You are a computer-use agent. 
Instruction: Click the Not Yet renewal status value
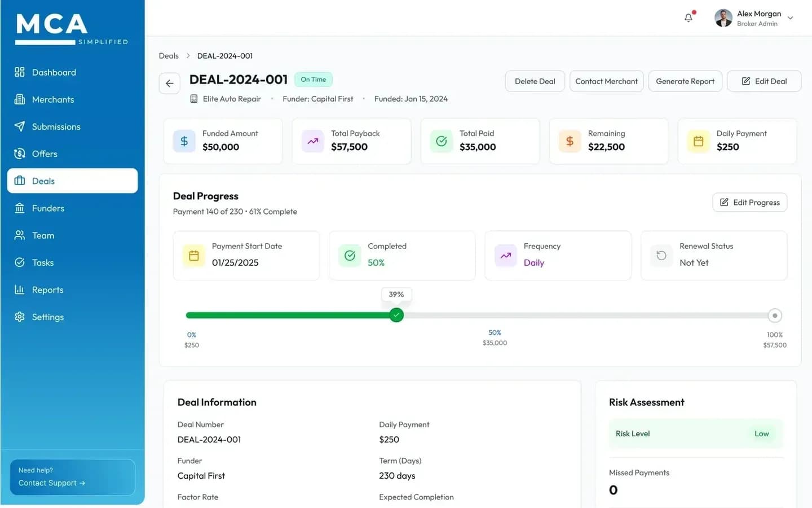click(x=694, y=262)
